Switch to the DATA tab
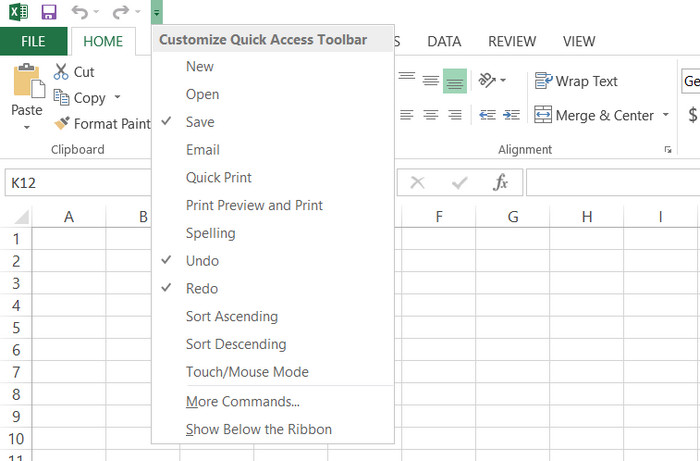Image resolution: width=700 pixels, height=461 pixels. (444, 41)
